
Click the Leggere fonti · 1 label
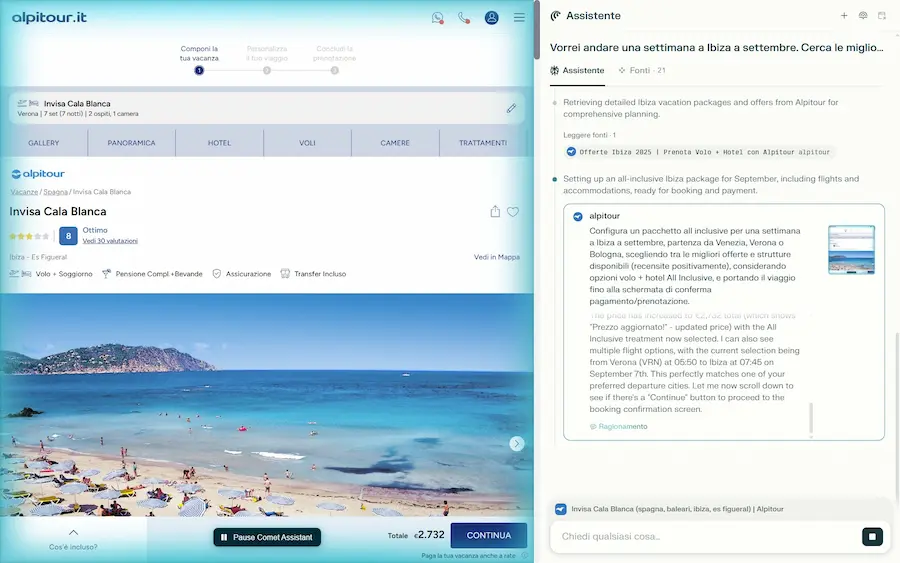[589, 135]
